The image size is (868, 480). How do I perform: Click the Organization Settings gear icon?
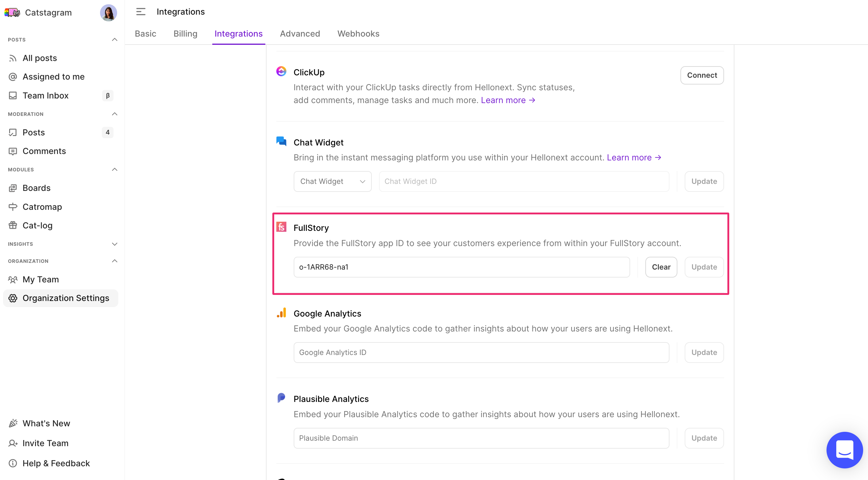click(13, 298)
